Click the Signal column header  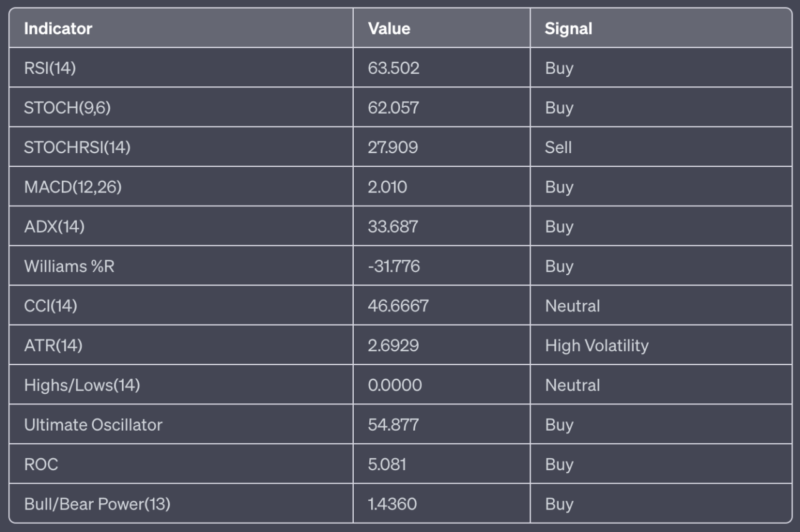coord(568,29)
